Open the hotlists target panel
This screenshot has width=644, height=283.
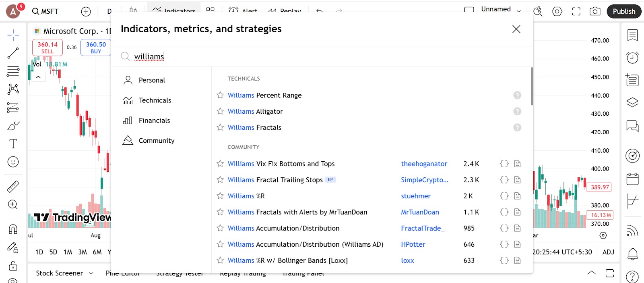point(632,155)
